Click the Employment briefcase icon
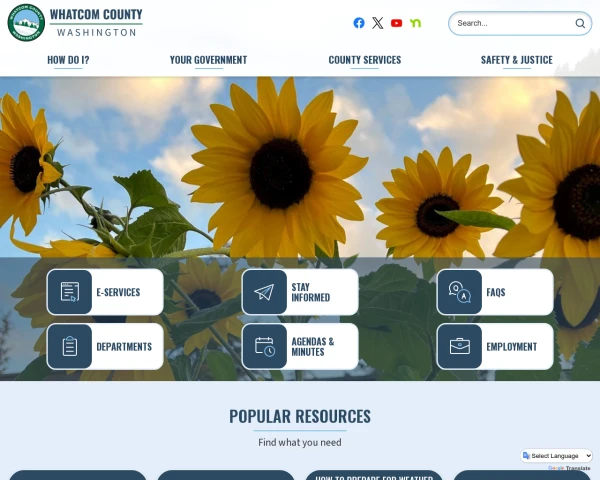This screenshot has width=600, height=480. pyautogui.click(x=459, y=346)
